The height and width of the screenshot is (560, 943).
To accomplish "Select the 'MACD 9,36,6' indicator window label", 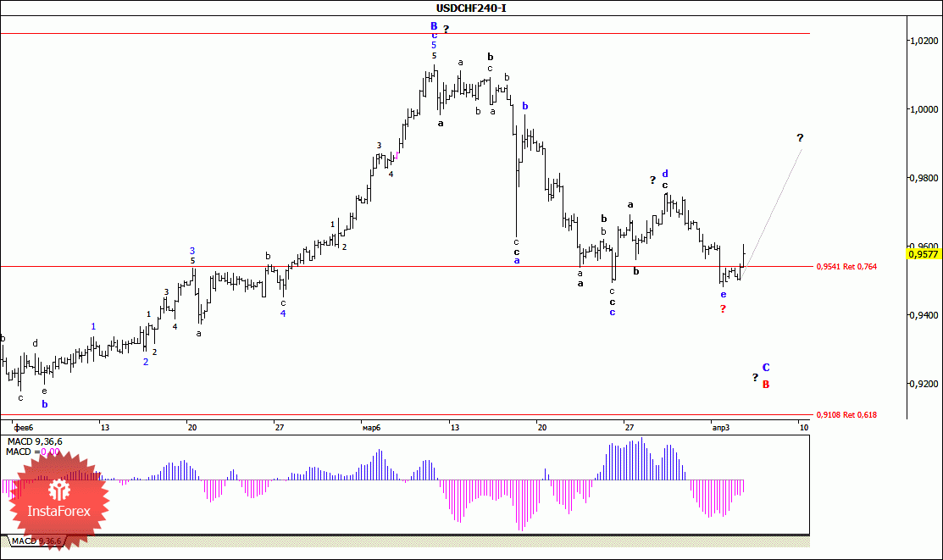I will (x=34, y=441).
